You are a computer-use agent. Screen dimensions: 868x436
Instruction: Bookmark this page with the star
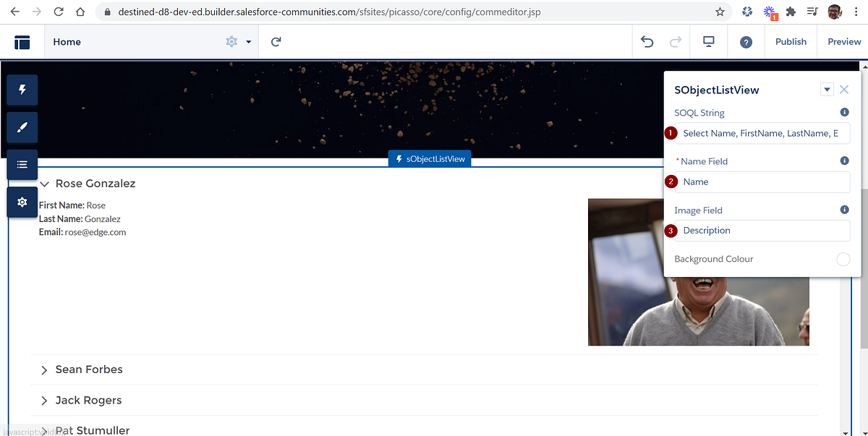720,12
